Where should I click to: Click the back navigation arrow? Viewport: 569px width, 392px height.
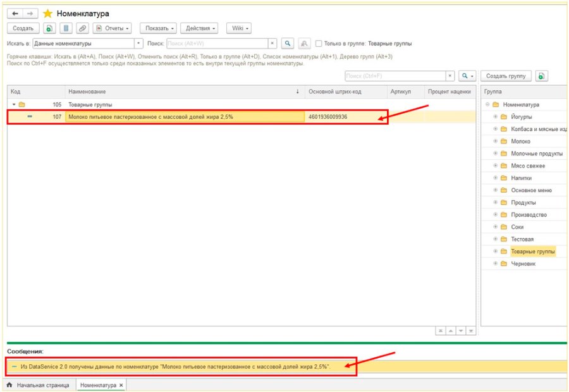click(x=15, y=14)
